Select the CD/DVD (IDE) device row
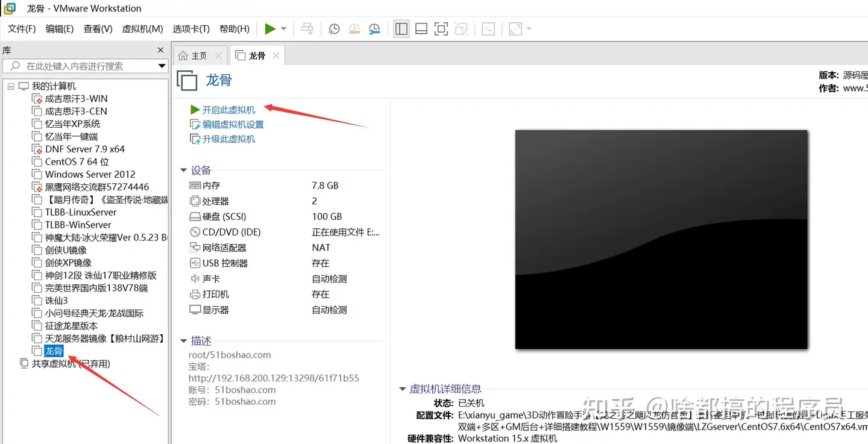 [x=285, y=232]
